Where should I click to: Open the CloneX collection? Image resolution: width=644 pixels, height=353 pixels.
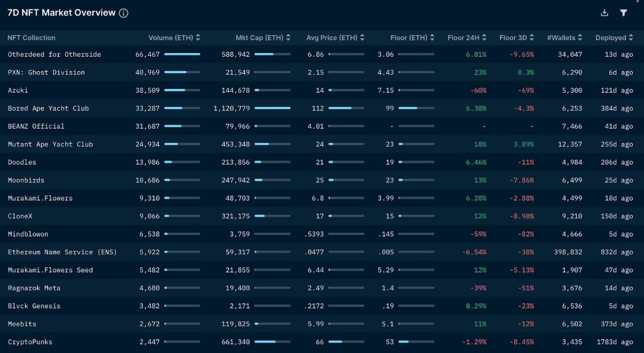20,216
